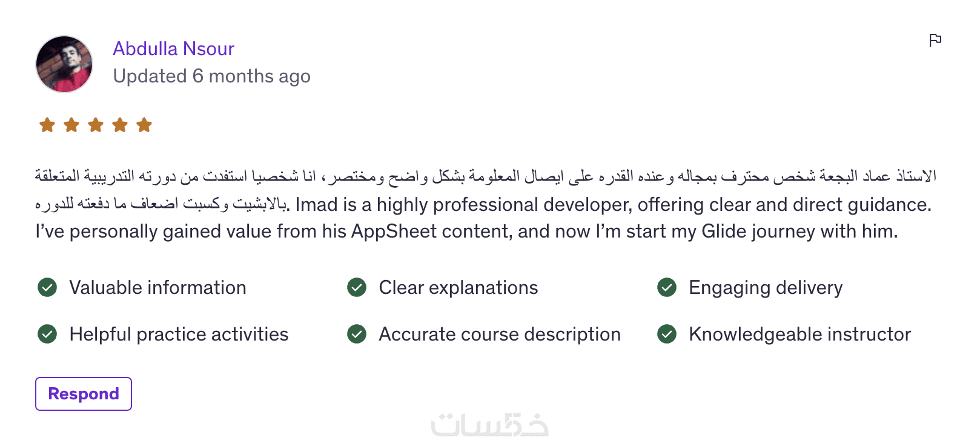Click the checkmark icon beside Valuable information
980x446 pixels.
47,287
